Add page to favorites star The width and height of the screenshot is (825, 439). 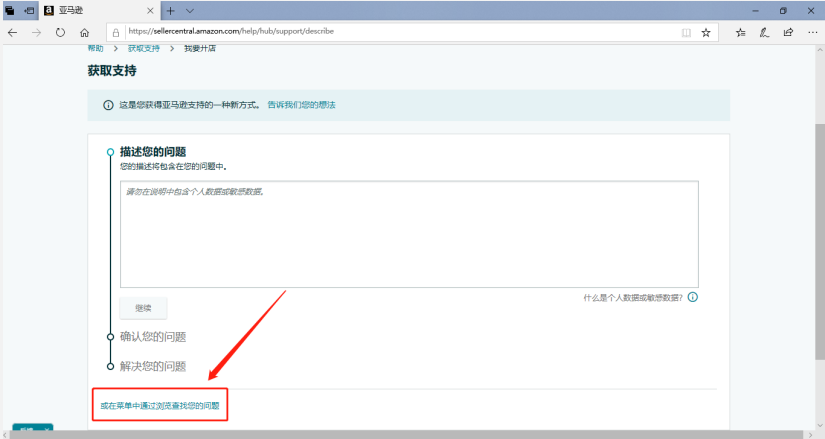point(706,33)
